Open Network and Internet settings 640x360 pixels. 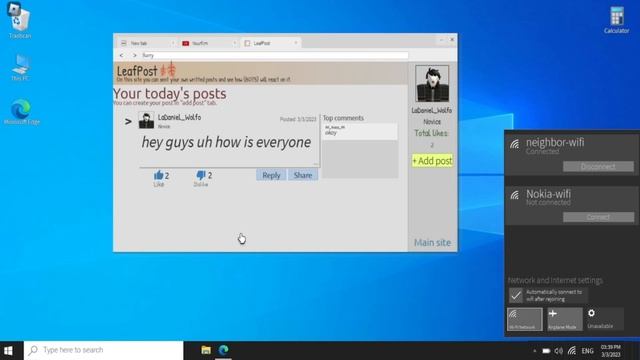[555, 280]
